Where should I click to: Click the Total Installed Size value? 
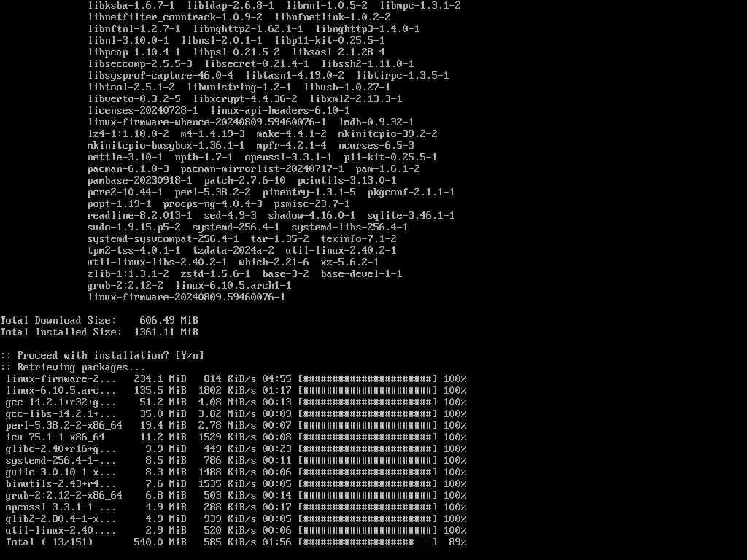[166, 332]
